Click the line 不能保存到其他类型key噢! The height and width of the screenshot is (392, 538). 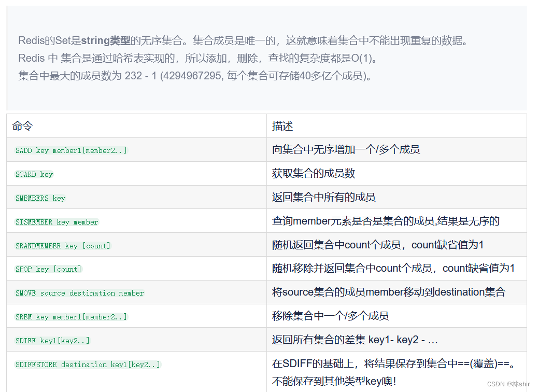pos(334,381)
